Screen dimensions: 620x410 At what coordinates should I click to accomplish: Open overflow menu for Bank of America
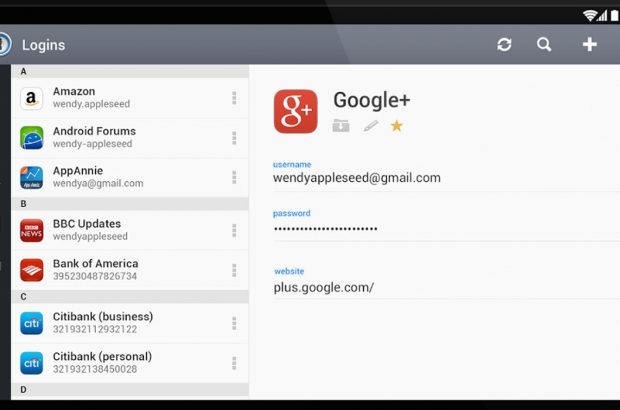pos(234,270)
